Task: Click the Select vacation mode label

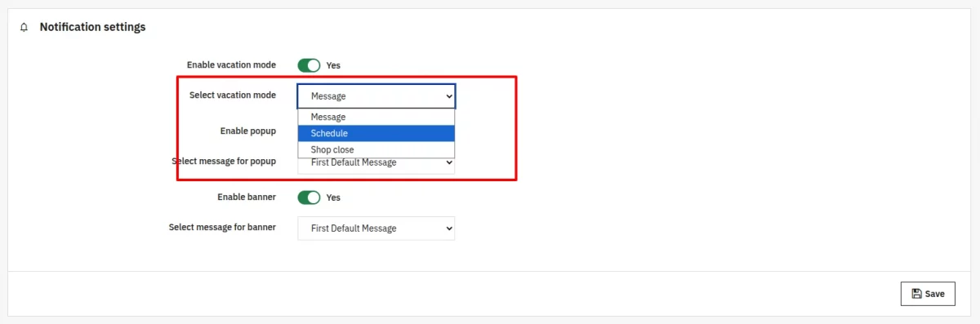Action: [233, 95]
